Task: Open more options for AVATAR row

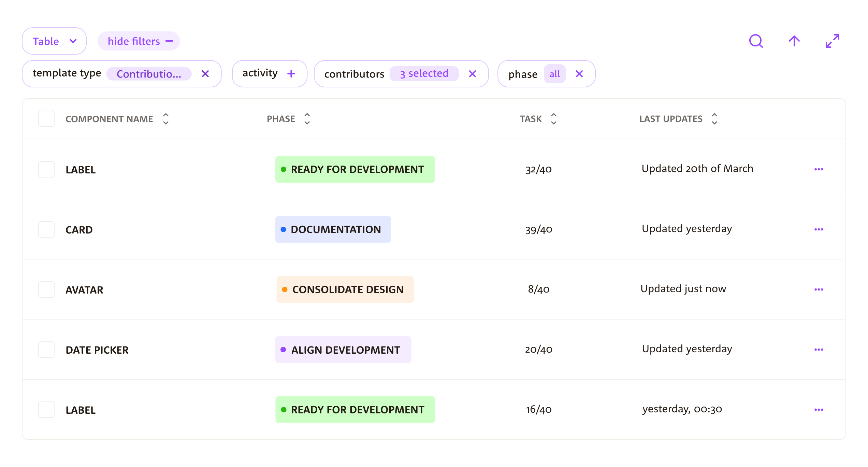Action: pos(819,289)
